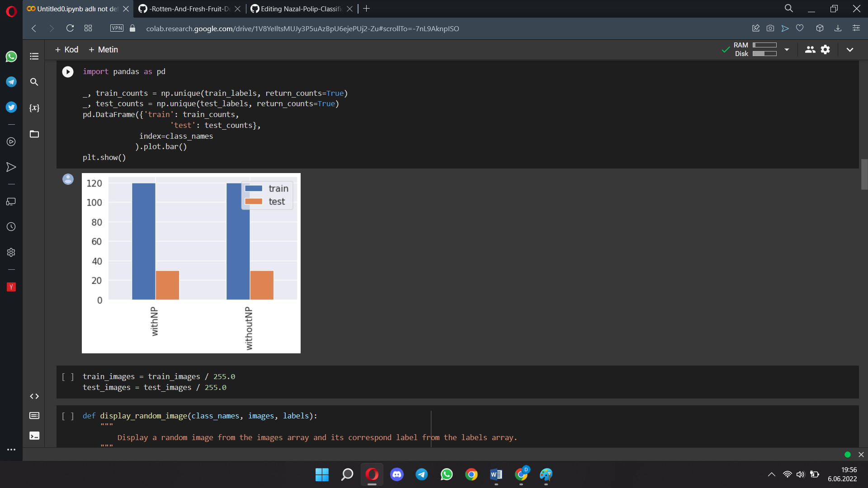This screenshot has height=488, width=868.
Task: Take a snapshot with the camera tool
Action: point(771,28)
